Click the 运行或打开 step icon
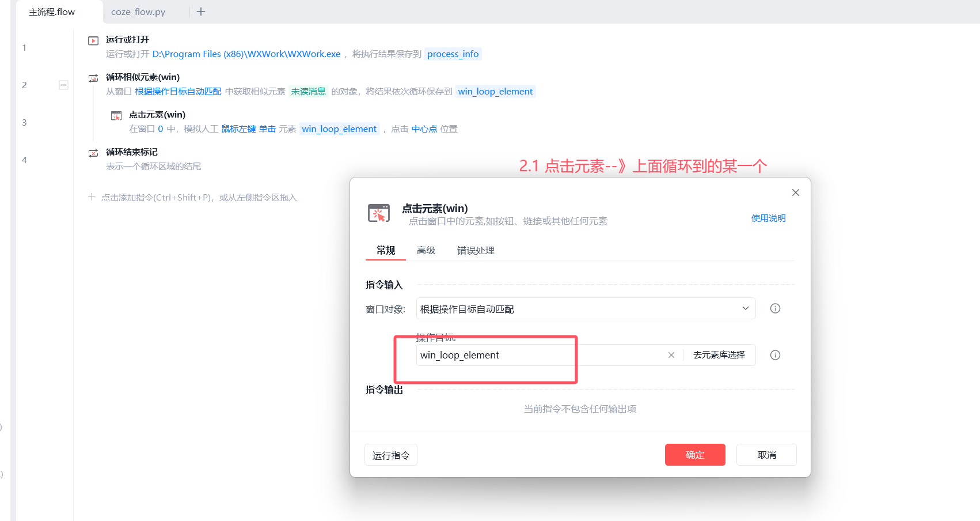Image resolution: width=980 pixels, height=521 pixels. tap(93, 40)
